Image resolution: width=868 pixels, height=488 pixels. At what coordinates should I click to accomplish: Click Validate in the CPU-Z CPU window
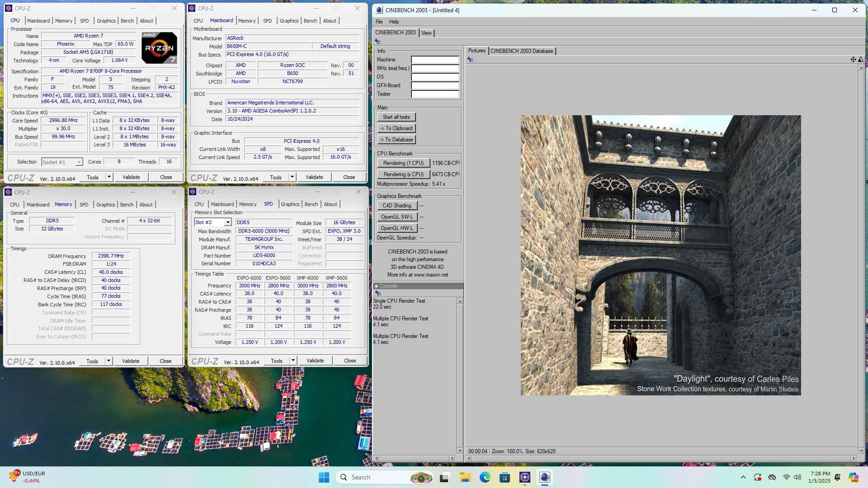coord(131,177)
